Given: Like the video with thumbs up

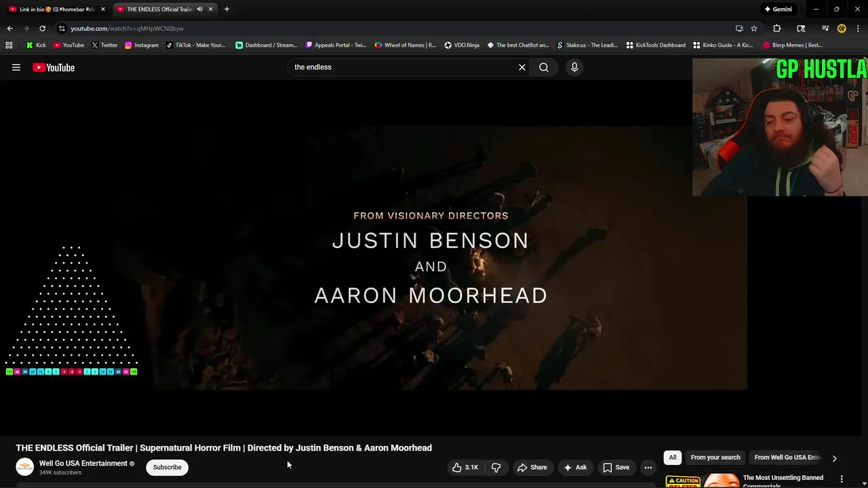Looking at the screenshot, I should pos(465,467).
